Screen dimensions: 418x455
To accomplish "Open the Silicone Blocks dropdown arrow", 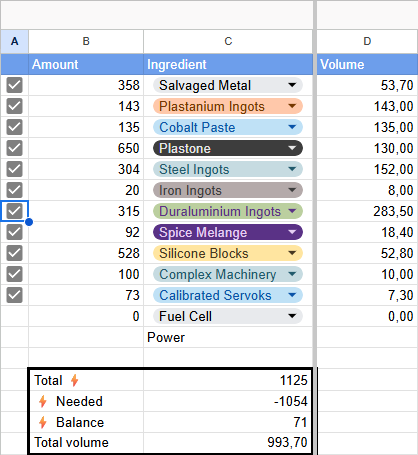I will [292, 253].
